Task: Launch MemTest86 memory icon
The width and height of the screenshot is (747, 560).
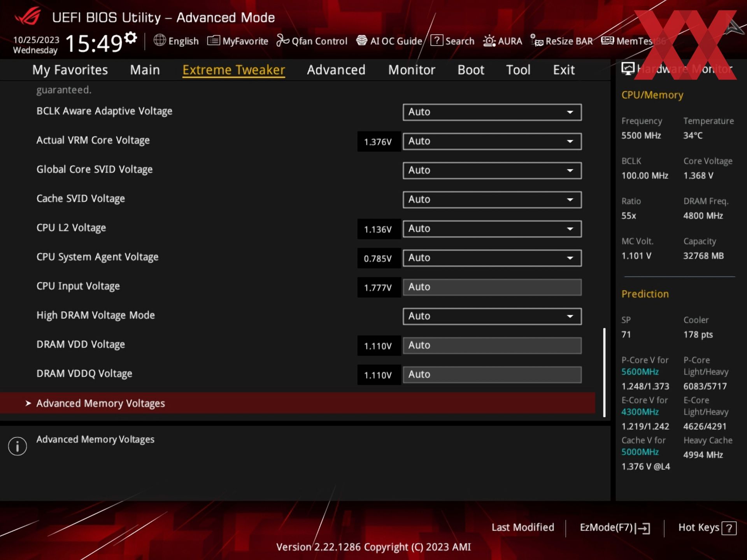Action: pos(607,40)
